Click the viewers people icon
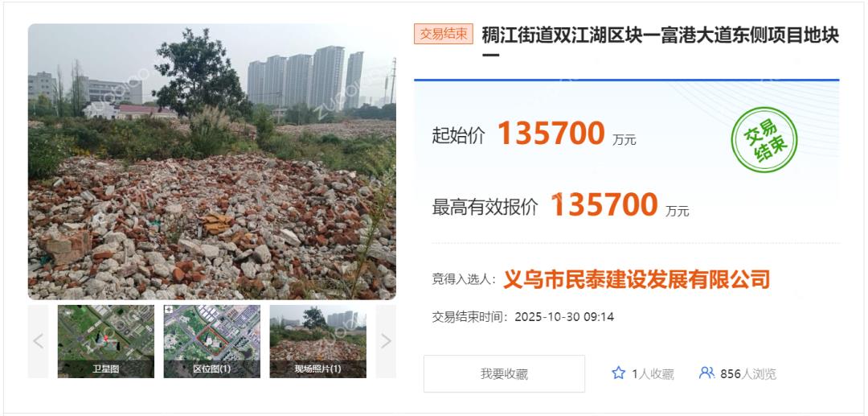This screenshot has width=868, height=416. [706, 373]
